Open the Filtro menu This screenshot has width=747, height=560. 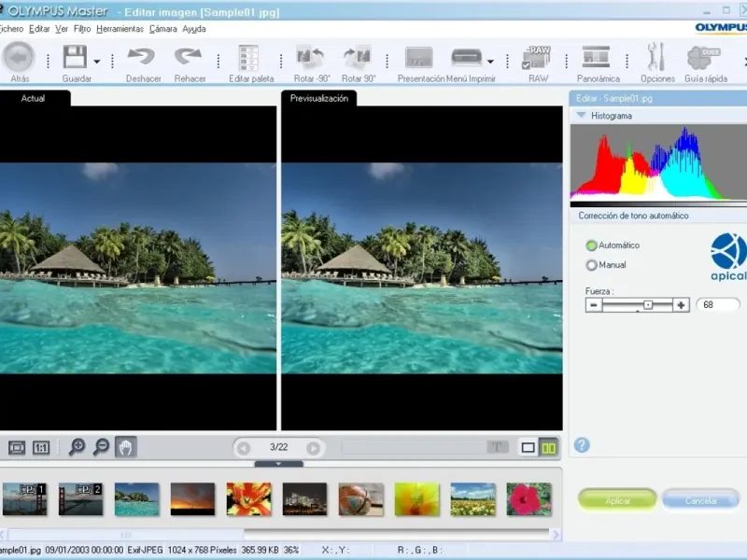click(82, 29)
